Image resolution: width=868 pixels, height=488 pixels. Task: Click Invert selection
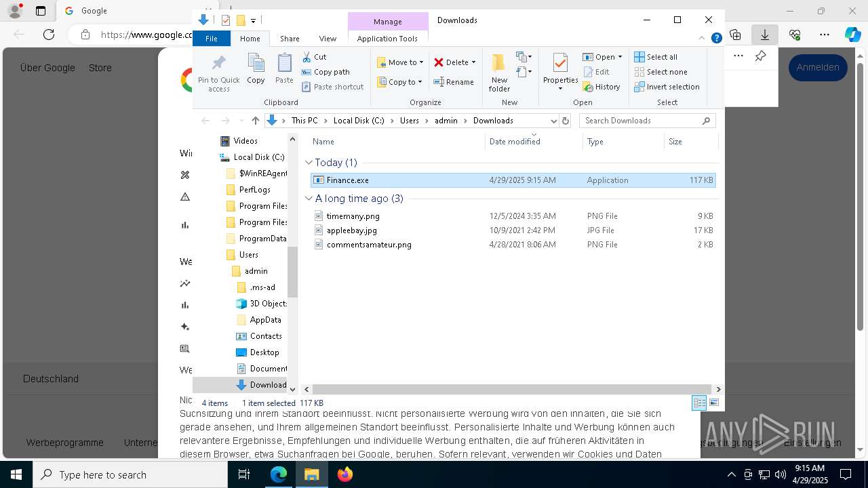pyautogui.click(x=667, y=87)
